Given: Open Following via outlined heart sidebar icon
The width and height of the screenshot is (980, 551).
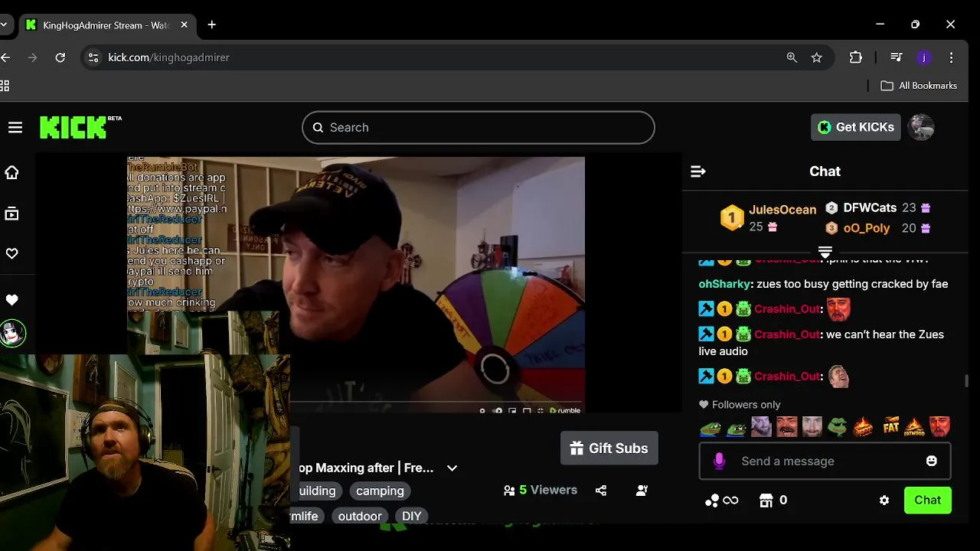Looking at the screenshot, I should point(11,253).
